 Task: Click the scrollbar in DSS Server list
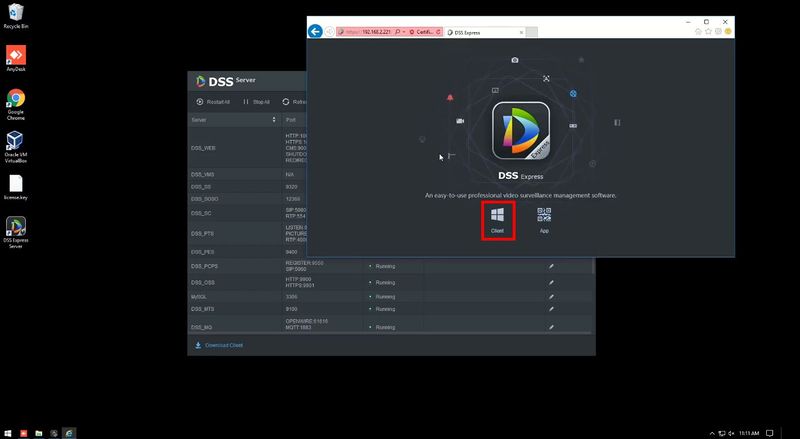click(593, 265)
